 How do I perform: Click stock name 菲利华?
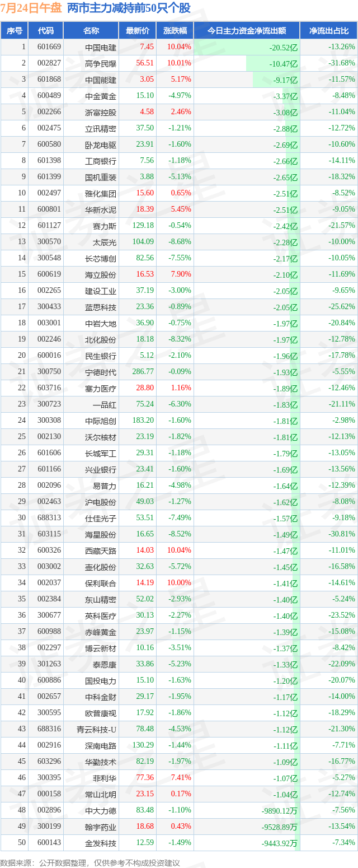click(105, 778)
